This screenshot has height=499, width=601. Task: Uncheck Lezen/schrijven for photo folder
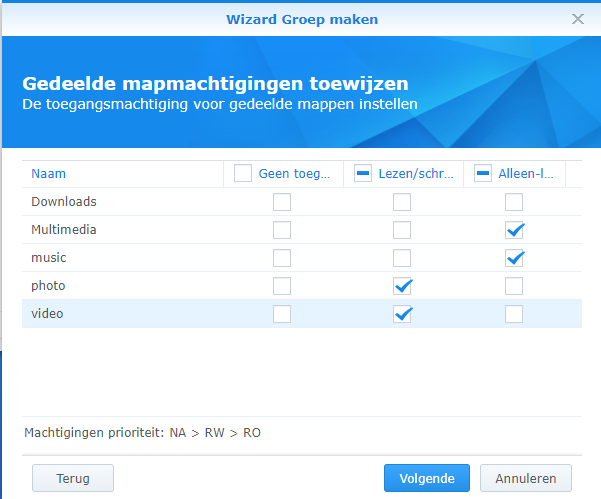[x=402, y=286]
